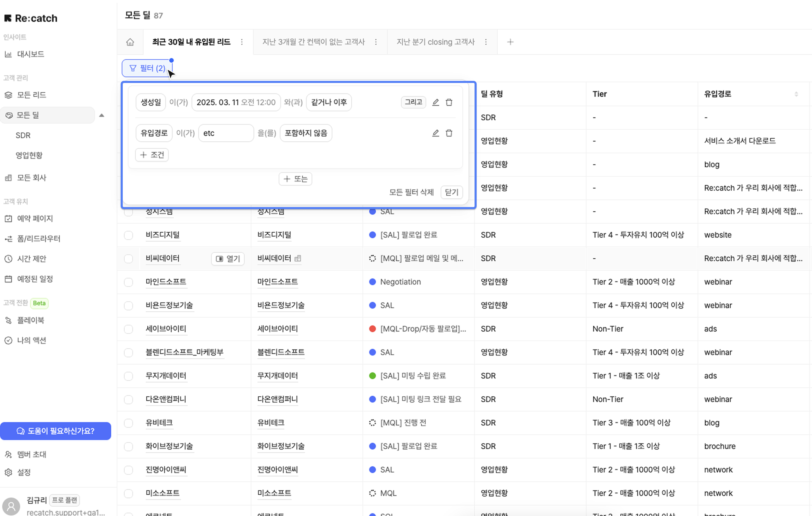The height and width of the screenshot is (516, 812).
Task: Click the home icon tab
Action: click(130, 42)
